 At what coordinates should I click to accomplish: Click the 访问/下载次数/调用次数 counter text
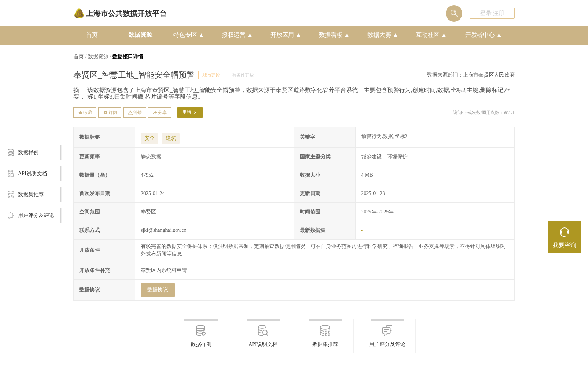coord(484,113)
